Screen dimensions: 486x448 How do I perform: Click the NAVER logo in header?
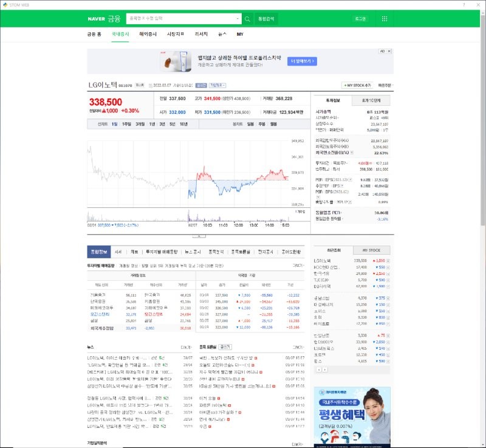pos(97,19)
